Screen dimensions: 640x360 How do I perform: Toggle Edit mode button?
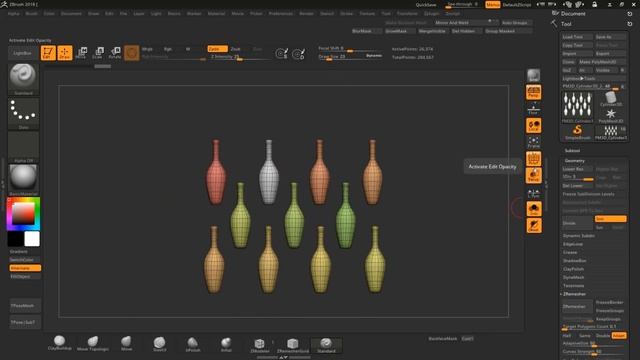48,53
